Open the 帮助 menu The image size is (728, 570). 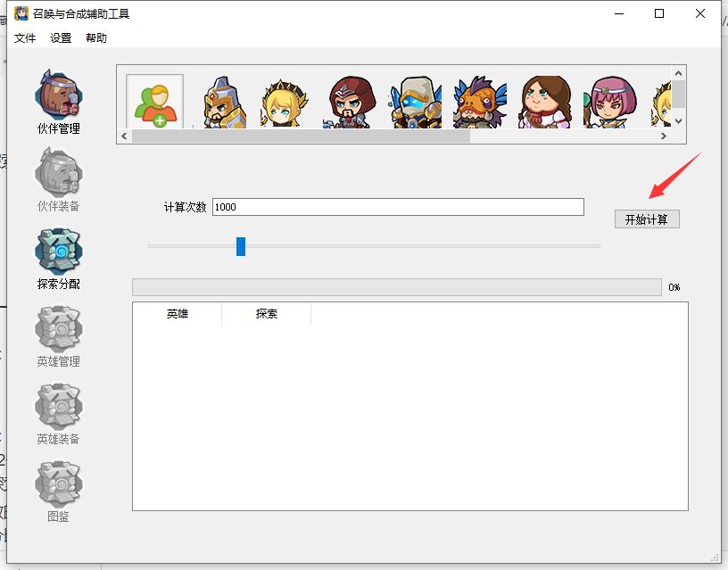tap(96, 38)
